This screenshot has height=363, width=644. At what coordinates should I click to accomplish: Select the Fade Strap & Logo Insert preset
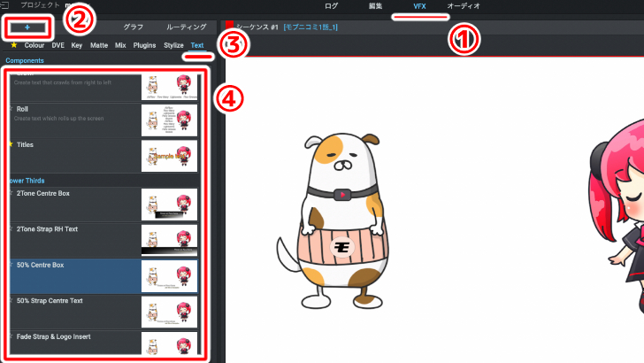point(104,343)
